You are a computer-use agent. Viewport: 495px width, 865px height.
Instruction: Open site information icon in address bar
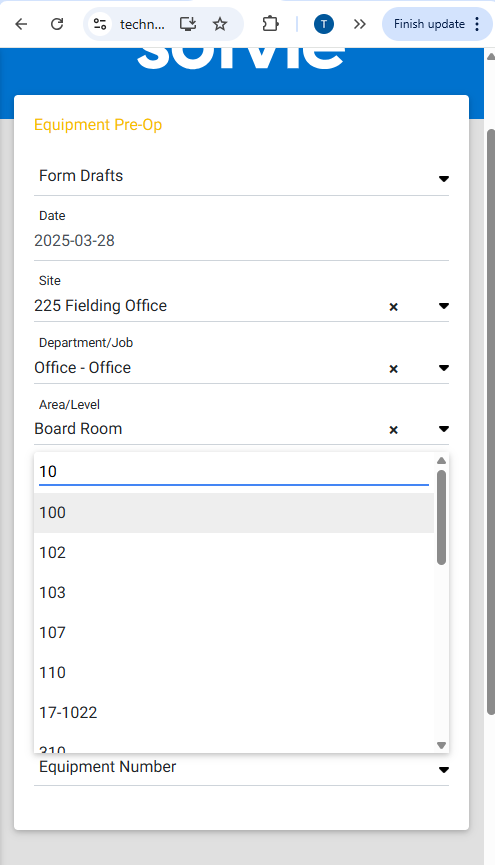point(100,24)
